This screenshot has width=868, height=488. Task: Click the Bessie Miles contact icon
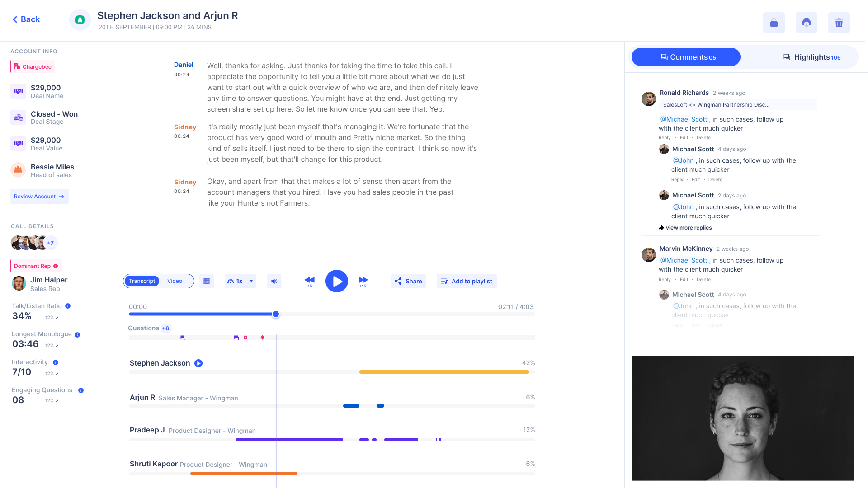point(18,170)
